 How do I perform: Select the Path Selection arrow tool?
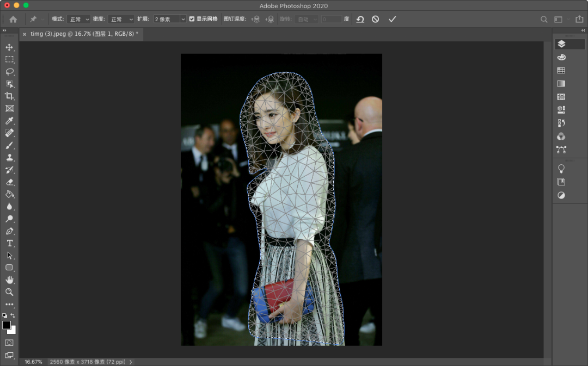tap(9, 256)
